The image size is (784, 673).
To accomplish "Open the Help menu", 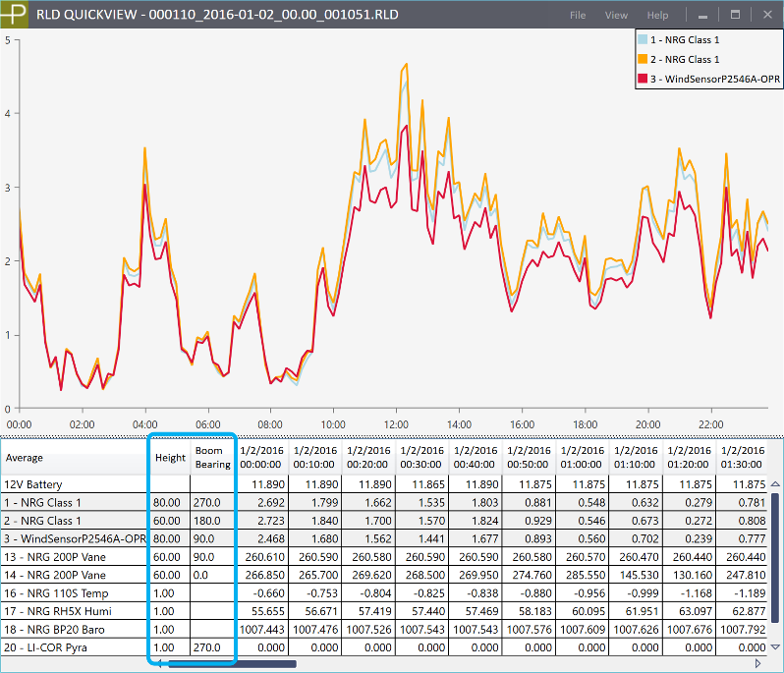I will [657, 16].
